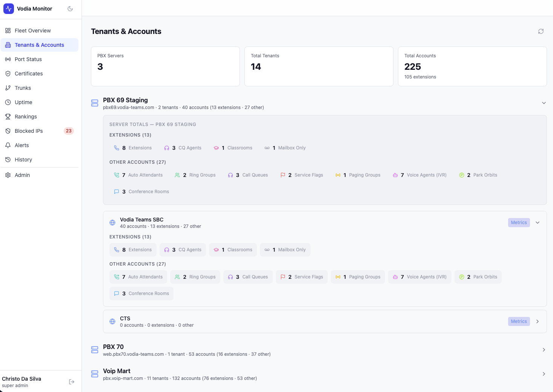The image size is (553, 392).
Task: Expand the CTS tenant row
Action: click(538, 321)
